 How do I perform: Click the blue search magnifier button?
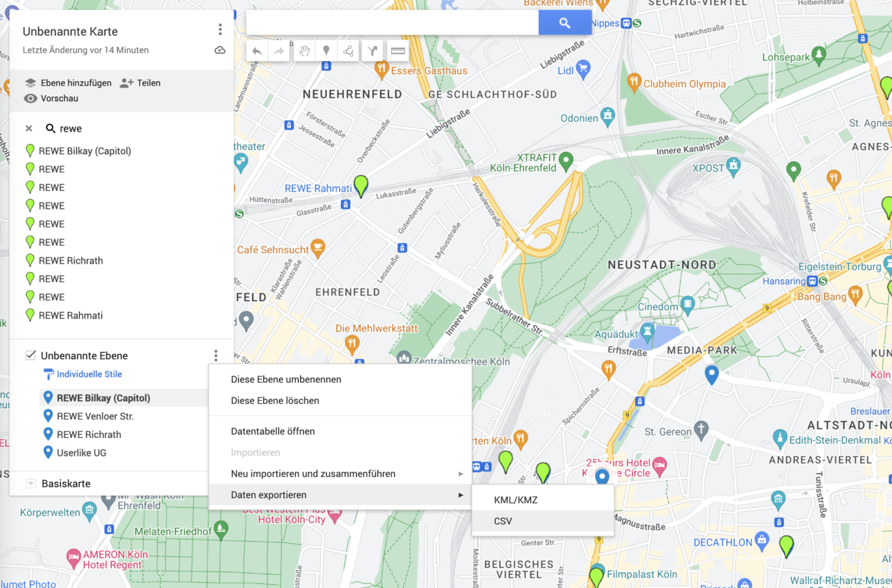point(565,22)
